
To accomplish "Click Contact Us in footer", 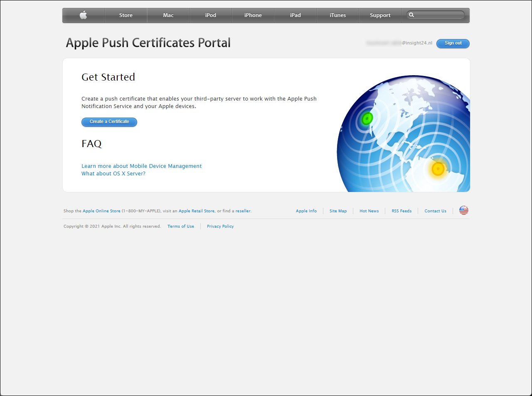I will [436, 211].
